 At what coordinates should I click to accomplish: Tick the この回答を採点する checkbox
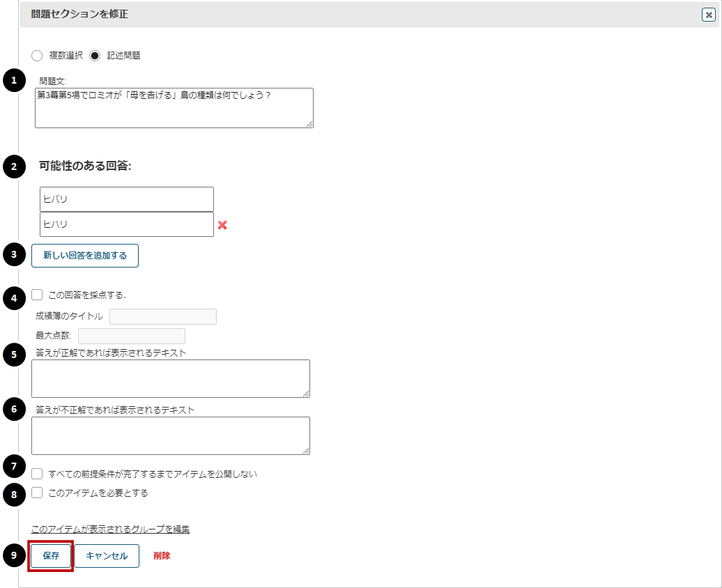tap(37, 295)
